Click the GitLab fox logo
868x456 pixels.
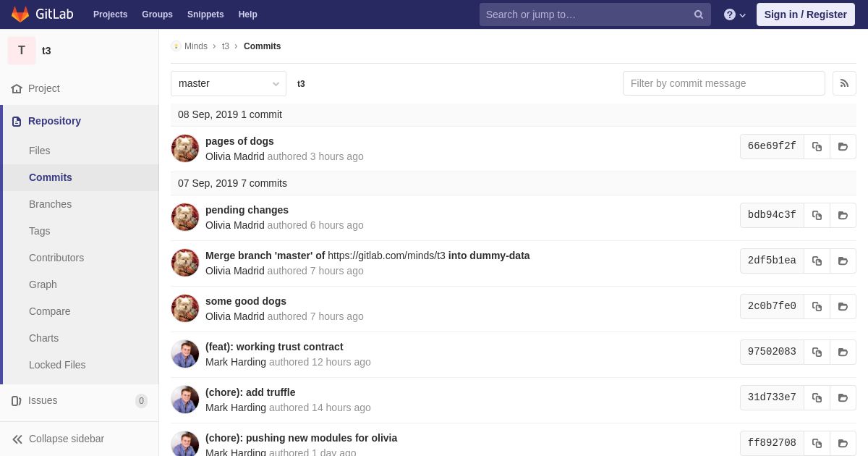(20, 14)
